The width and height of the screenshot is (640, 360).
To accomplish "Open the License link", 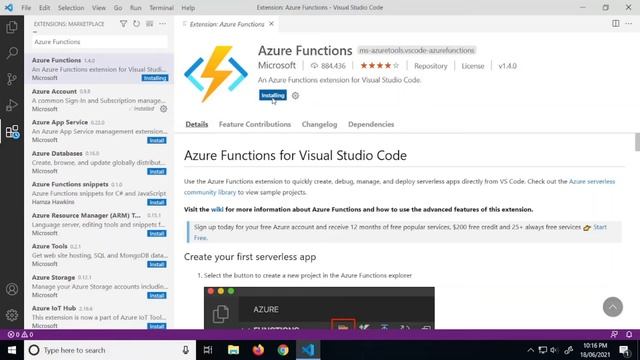I will coord(473,66).
